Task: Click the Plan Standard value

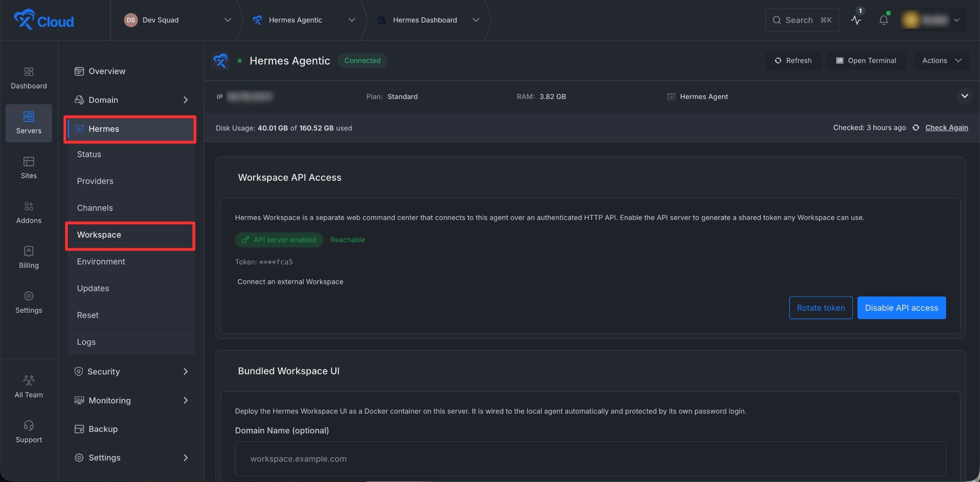Action: tap(402, 97)
